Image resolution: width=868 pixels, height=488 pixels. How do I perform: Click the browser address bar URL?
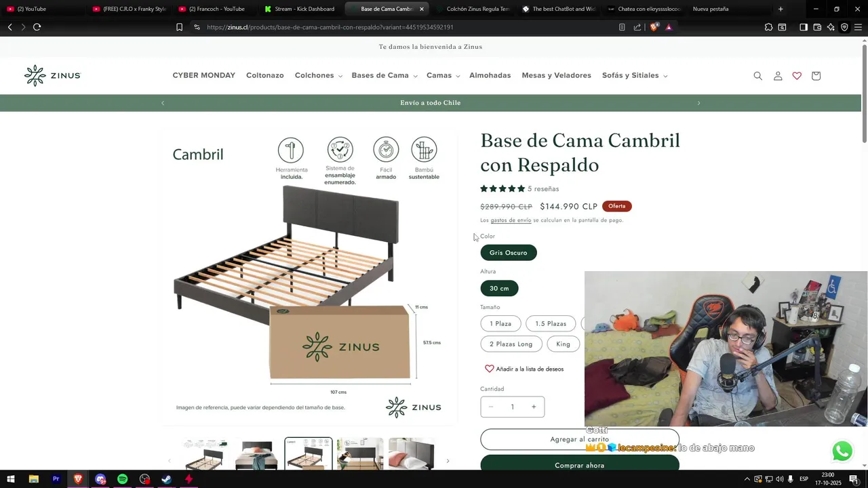coord(330,27)
